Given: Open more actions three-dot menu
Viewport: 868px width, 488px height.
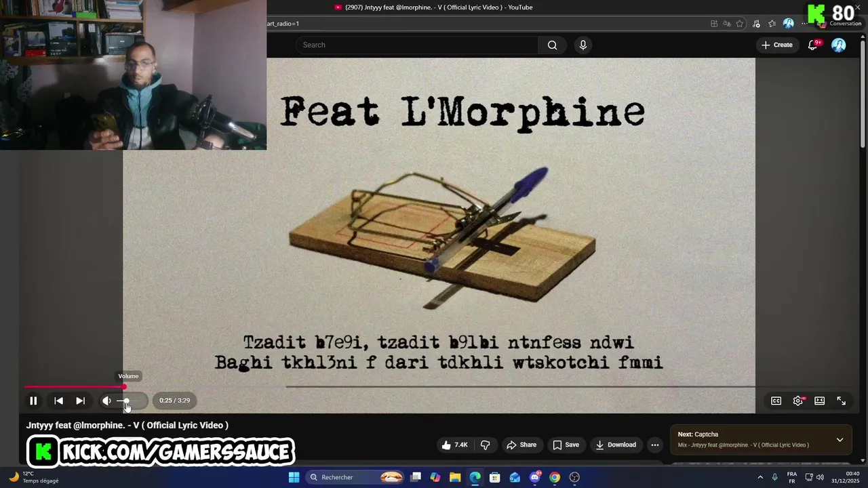Looking at the screenshot, I should pos(654,445).
